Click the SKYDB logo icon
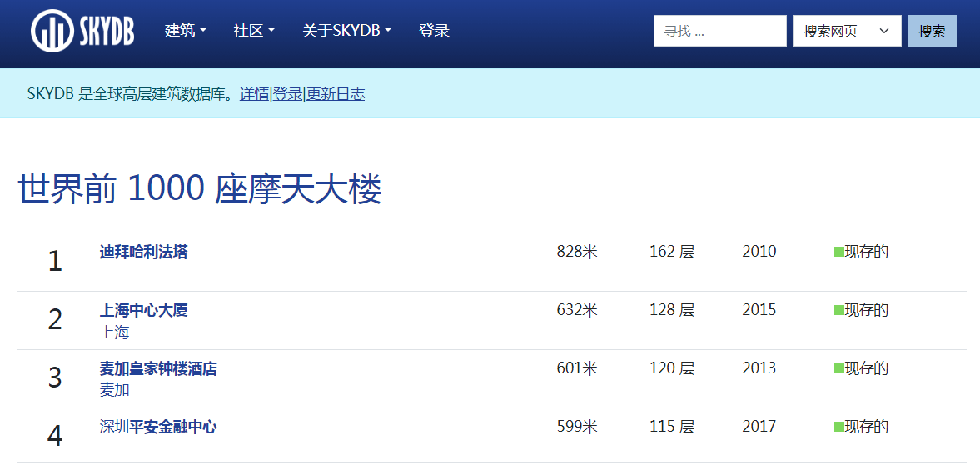Image resolution: width=980 pixels, height=470 pixels. pos(53,32)
